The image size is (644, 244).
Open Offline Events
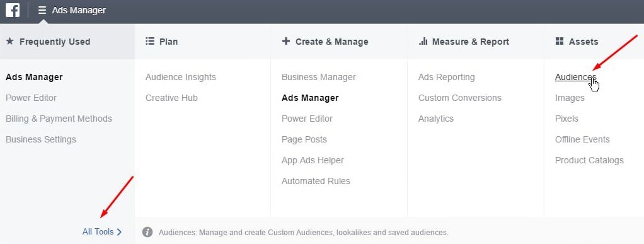(582, 140)
